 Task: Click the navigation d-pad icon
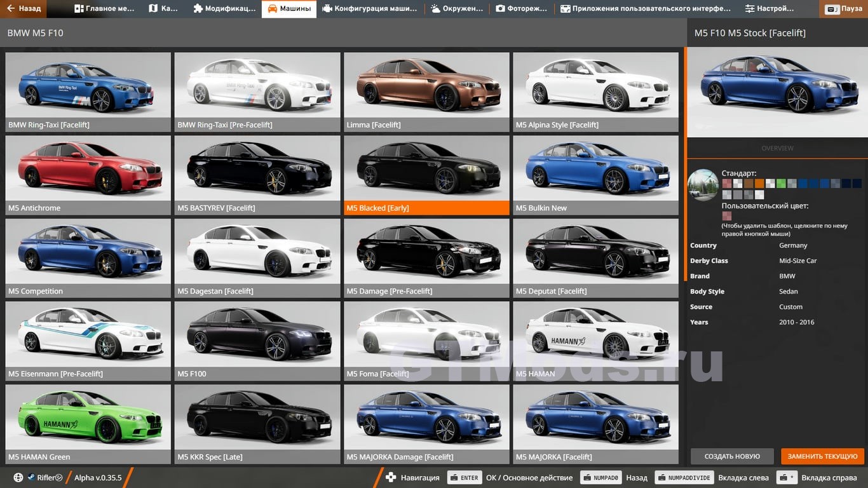pyautogui.click(x=391, y=478)
